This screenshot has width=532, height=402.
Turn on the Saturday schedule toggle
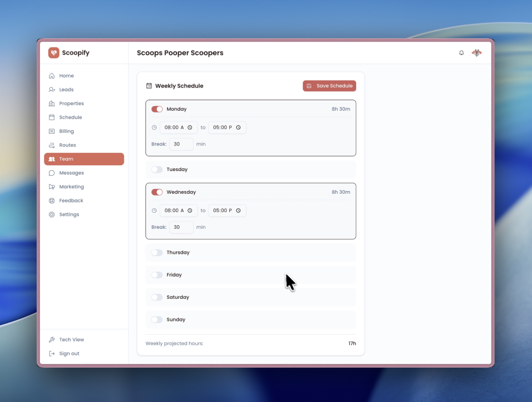tap(157, 297)
